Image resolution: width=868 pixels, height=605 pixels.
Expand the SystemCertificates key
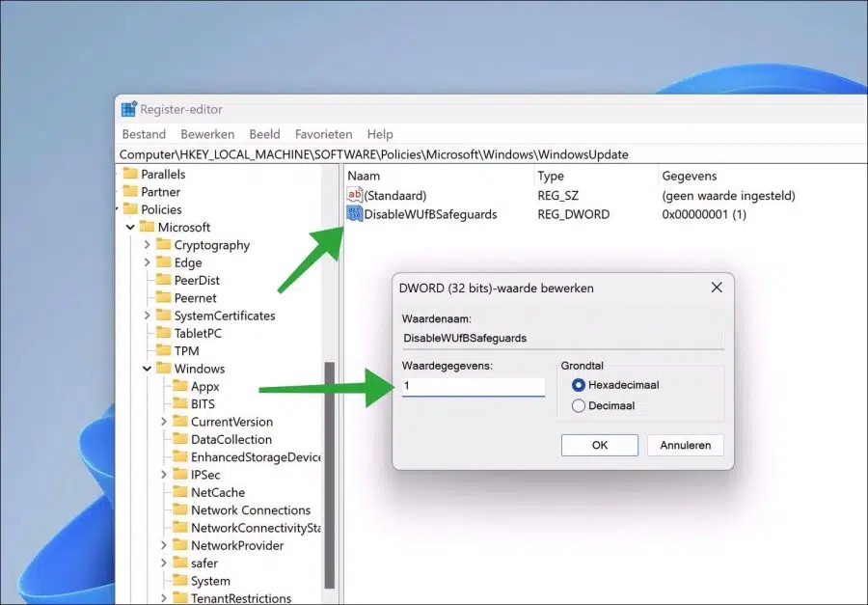(148, 316)
